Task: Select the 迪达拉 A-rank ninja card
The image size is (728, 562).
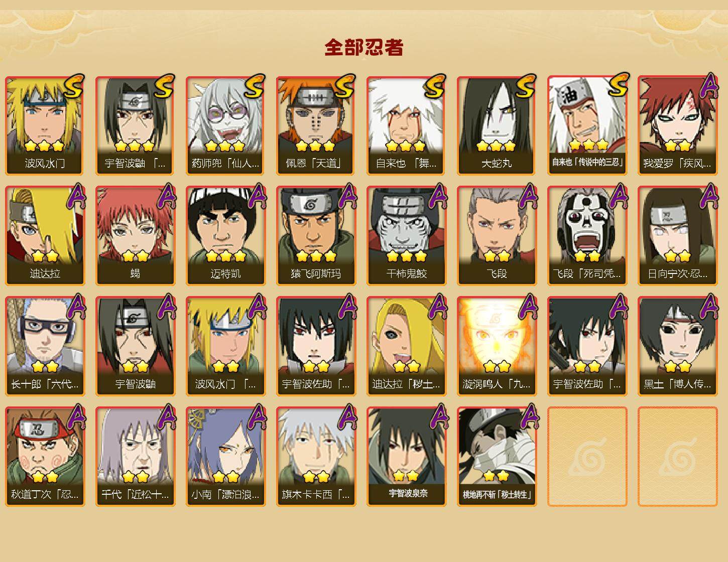Action: (45, 236)
